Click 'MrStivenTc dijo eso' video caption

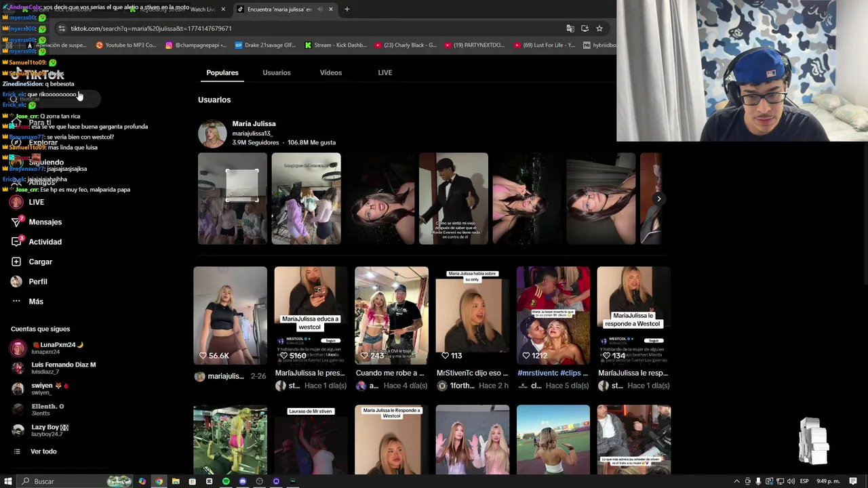click(x=472, y=373)
